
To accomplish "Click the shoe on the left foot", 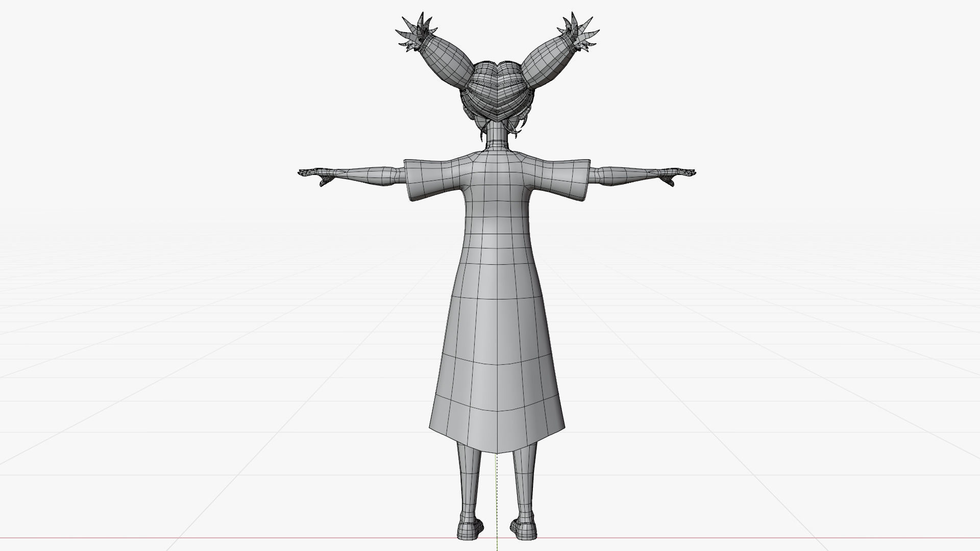I will 470,527.
